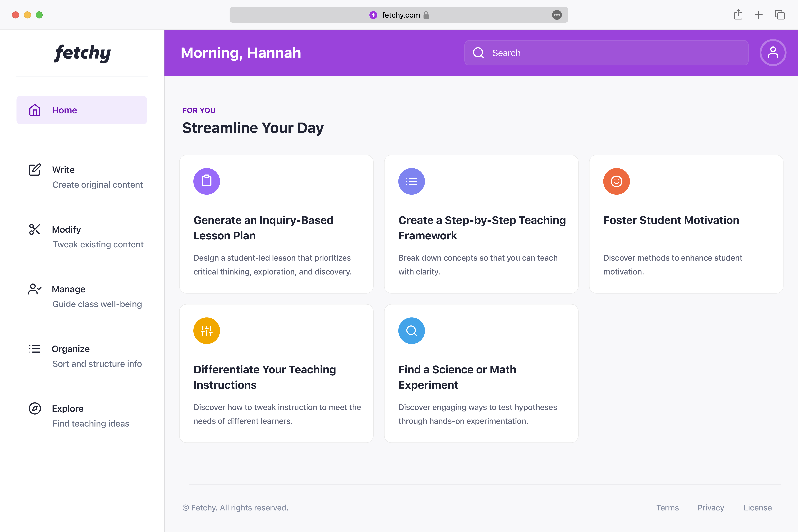798x532 pixels.
Task: Open the Privacy footer link
Action: coord(710,508)
